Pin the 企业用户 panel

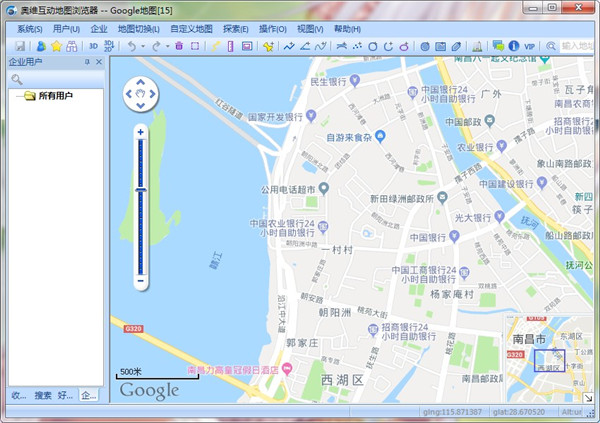pyautogui.click(x=87, y=62)
